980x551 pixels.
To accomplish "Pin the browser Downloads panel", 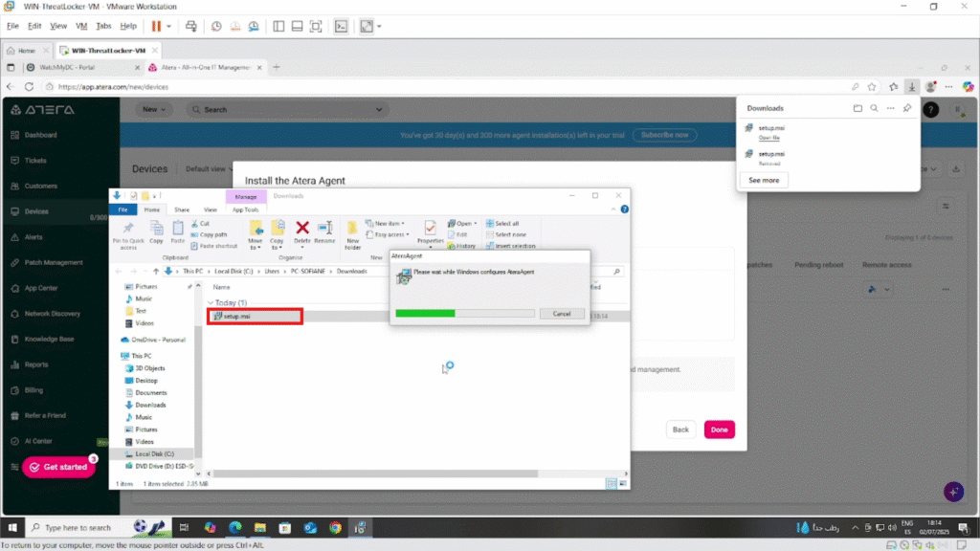I will click(x=907, y=108).
